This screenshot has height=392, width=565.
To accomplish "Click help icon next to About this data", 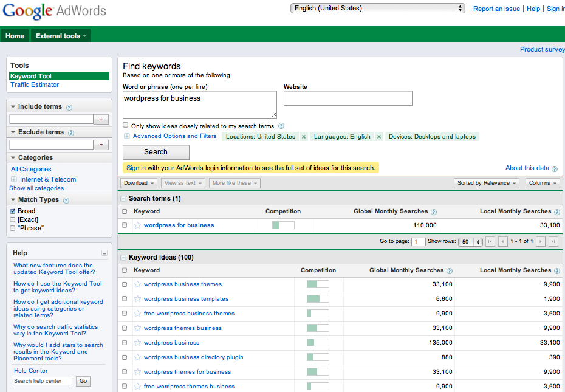I will 555,169.
